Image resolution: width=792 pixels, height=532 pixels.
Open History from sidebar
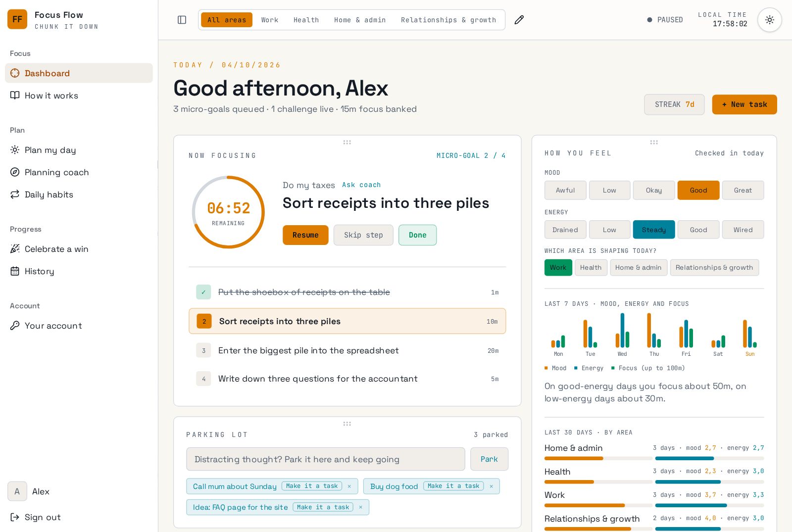(x=79, y=271)
